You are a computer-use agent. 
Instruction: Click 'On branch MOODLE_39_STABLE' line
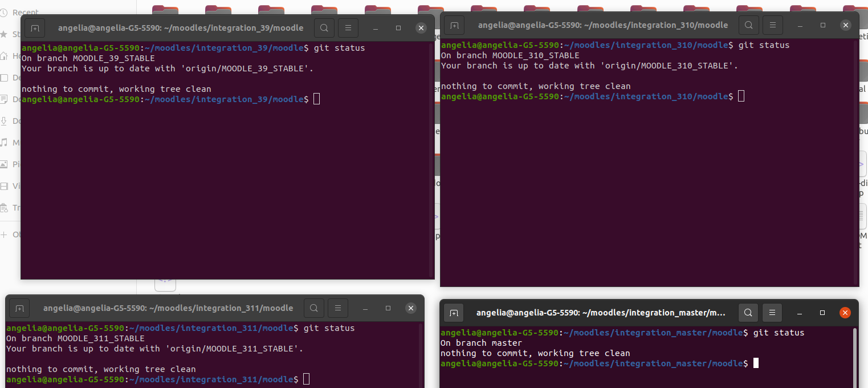coord(88,58)
